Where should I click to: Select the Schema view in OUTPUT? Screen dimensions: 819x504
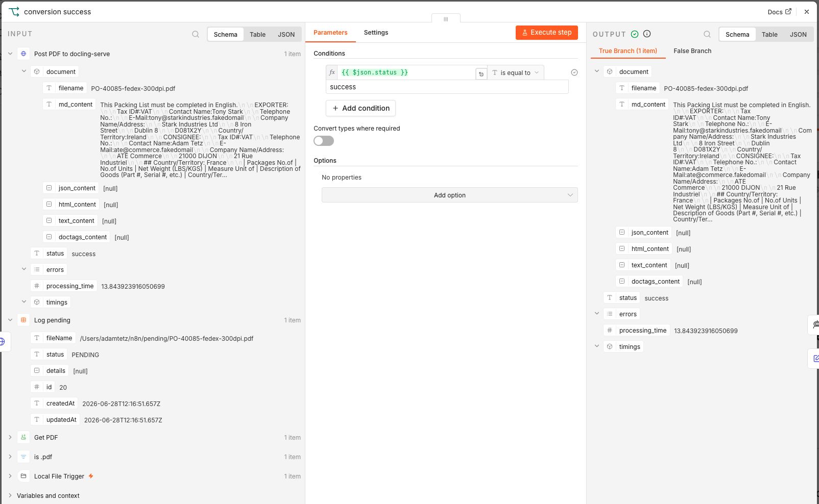(x=737, y=35)
